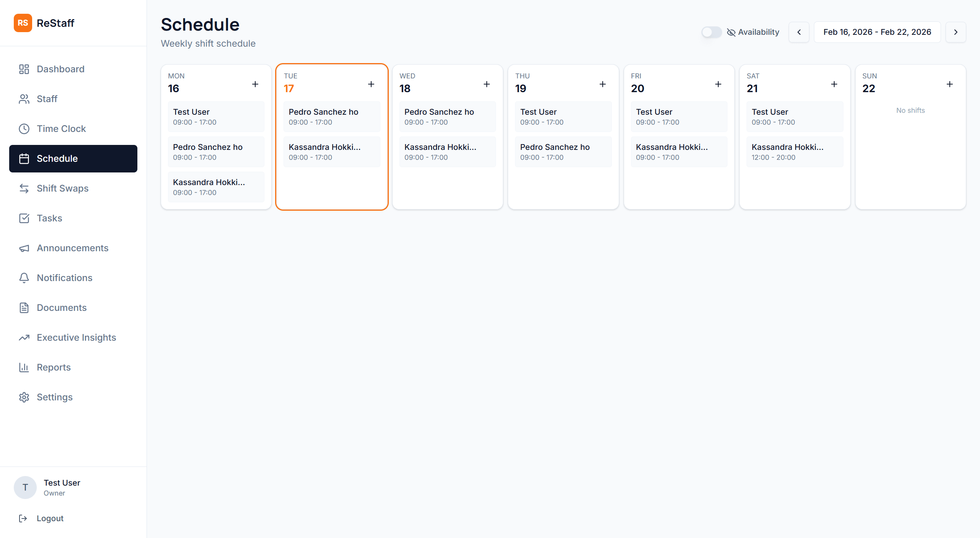Toggle the Schedule sidebar entry
This screenshot has height=538, width=980.
tap(57, 158)
